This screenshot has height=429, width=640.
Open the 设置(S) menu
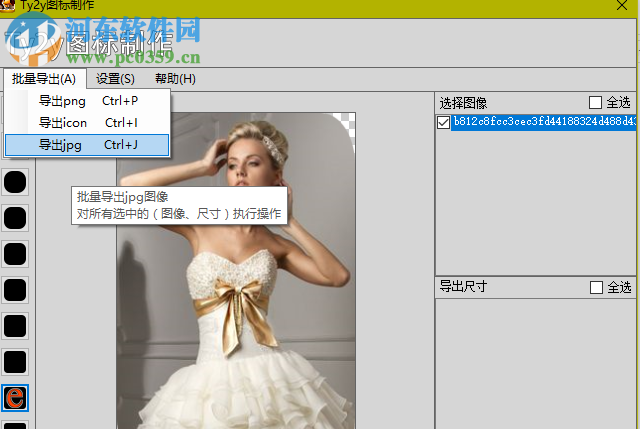[x=115, y=79]
